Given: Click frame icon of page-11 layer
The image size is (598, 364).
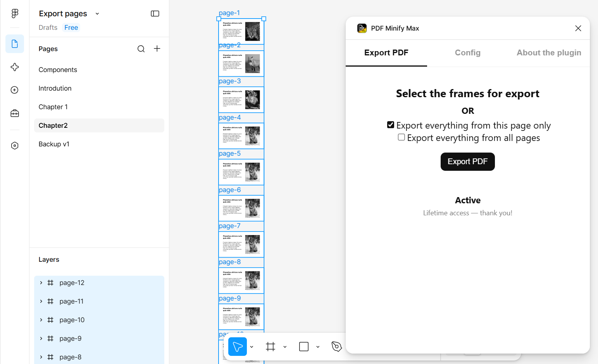Looking at the screenshot, I should pos(50,301).
